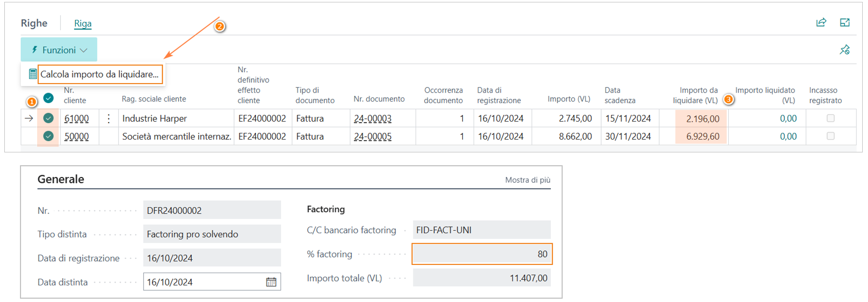Sort by Rag. sociale cliente column header

click(154, 99)
